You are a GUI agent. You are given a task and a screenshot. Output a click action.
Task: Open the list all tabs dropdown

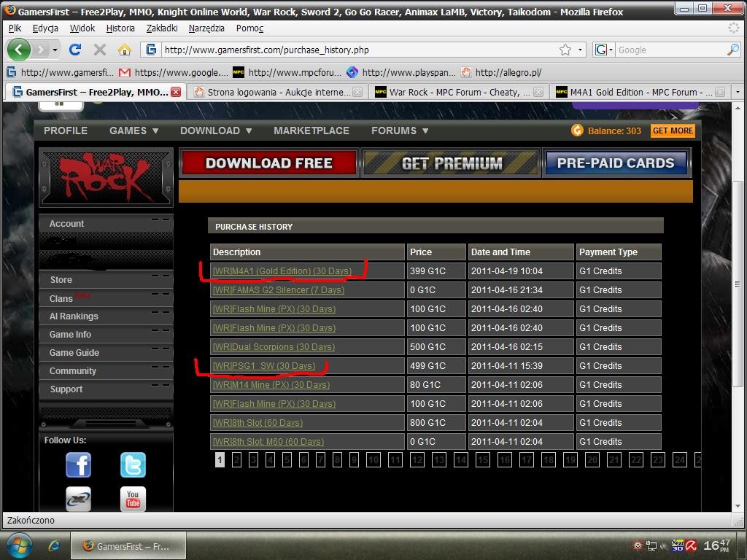(738, 92)
